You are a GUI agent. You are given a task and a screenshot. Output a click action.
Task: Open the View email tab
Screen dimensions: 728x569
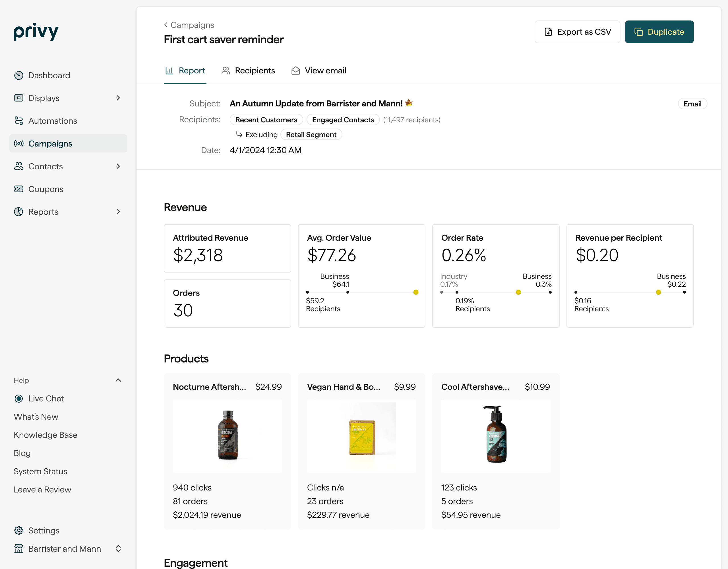(319, 71)
